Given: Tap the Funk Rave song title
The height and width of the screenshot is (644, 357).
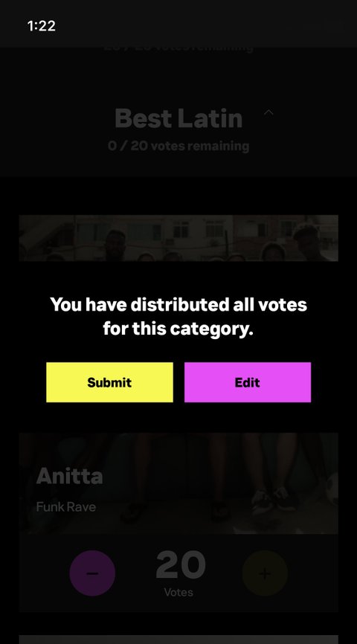Looking at the screenshot, I should 66,507.
